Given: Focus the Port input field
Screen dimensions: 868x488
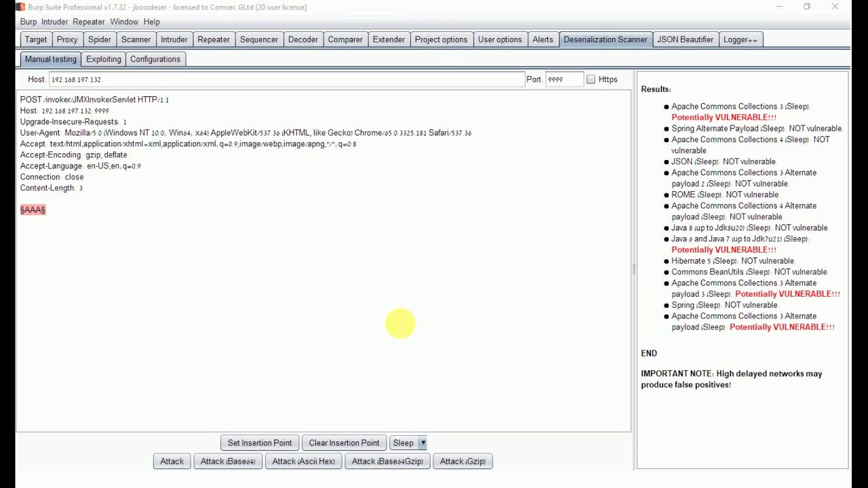Looking at the screenshot, I should tap(564, 79).
